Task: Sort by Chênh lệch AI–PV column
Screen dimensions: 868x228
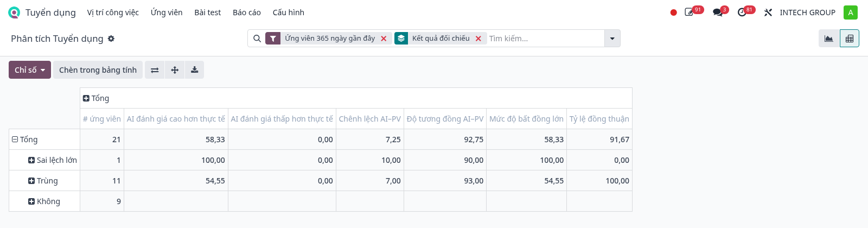Action: pos(370,119)
